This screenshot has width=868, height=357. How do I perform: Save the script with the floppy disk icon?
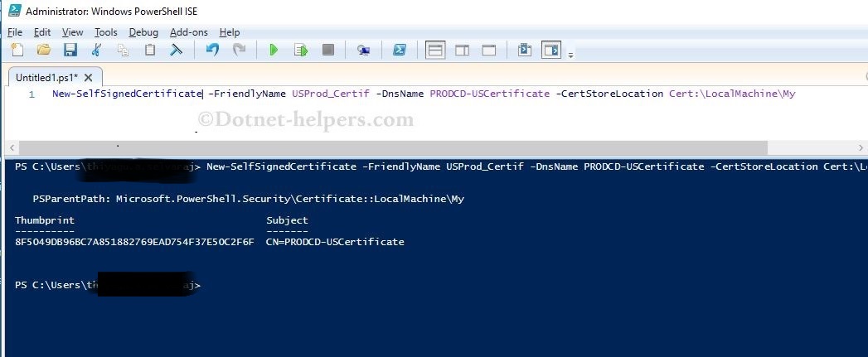tap(70, 50)
